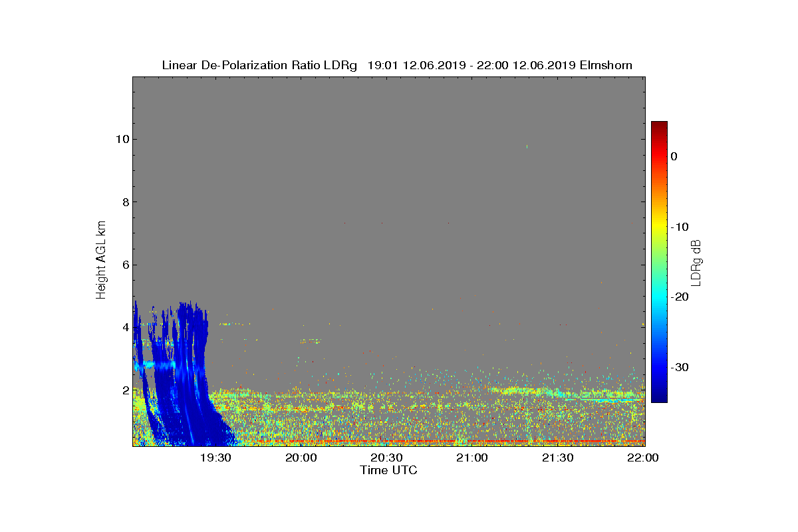Click the colorbar tick label -10
The image size is (798, 532).
pyautogui.click(x=679, y=227)
